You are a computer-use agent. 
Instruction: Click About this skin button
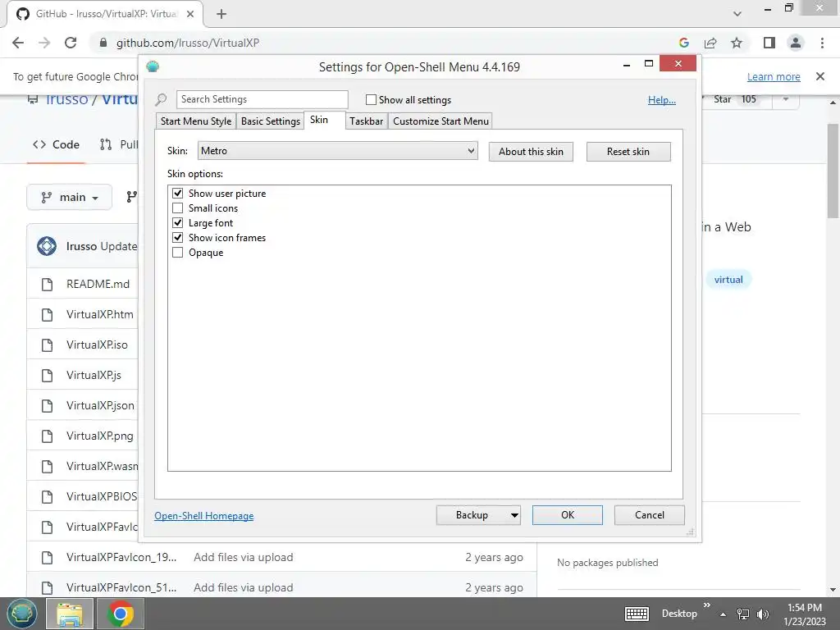pyautogui.click(x=531, y=152)
